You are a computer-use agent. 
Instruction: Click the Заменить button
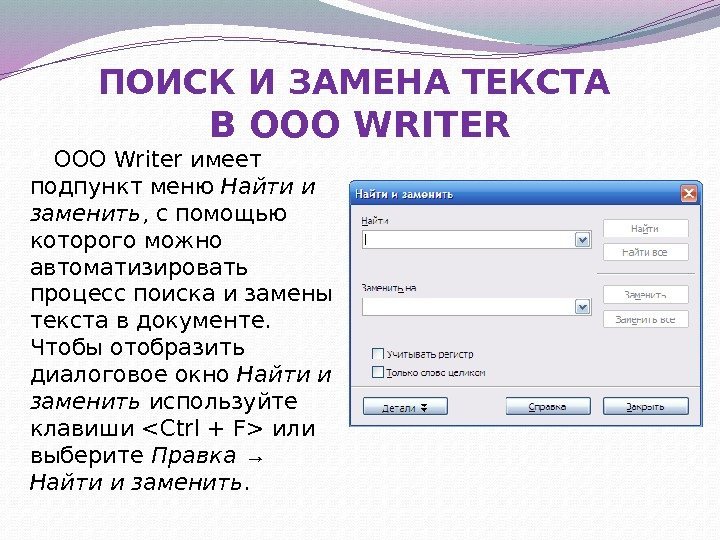tap(646, 295)
